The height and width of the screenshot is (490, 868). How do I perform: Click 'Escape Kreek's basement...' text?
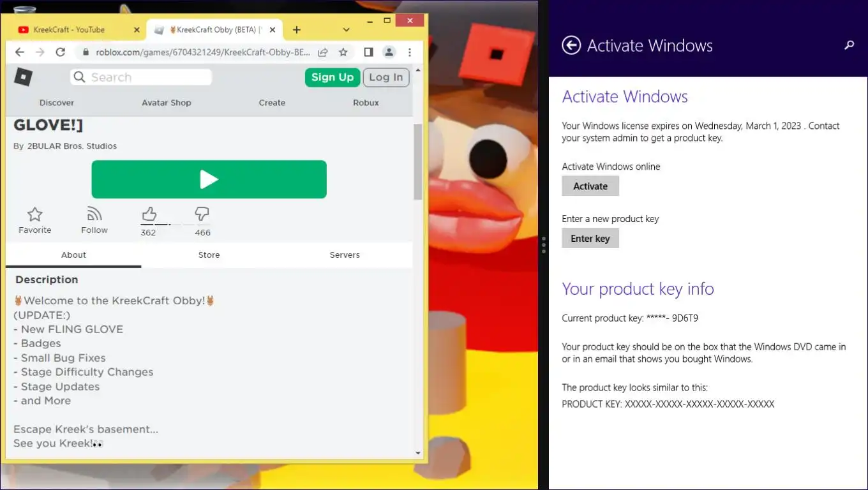[86, 429]
